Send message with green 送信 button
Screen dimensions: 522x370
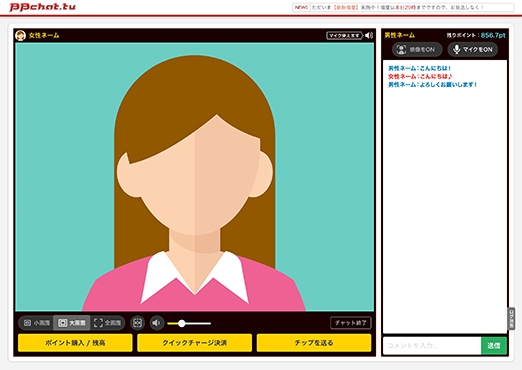(494, 346)
